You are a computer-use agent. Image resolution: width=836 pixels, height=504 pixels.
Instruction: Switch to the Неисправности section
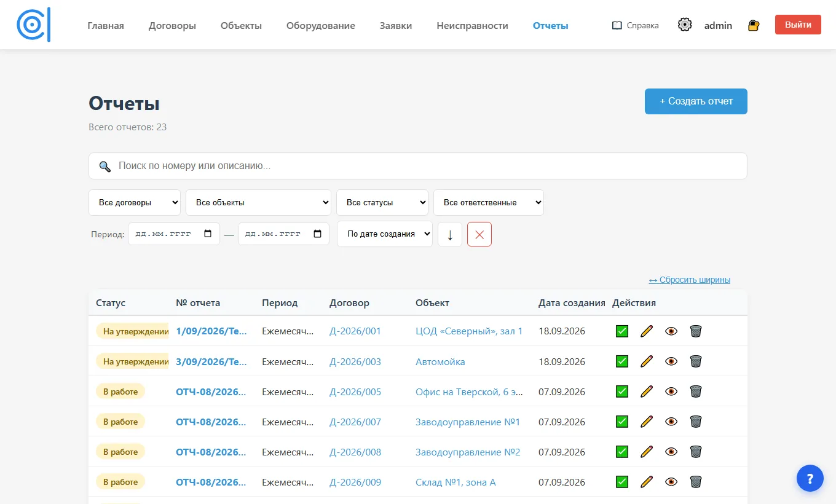click(x=472, y=26)
